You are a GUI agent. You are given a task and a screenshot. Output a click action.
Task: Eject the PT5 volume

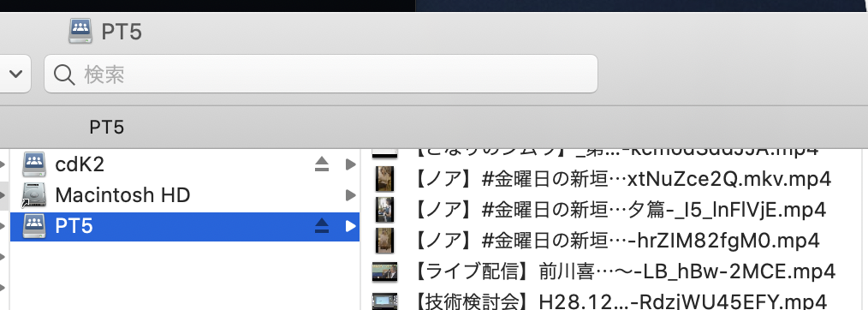[322, 225]
